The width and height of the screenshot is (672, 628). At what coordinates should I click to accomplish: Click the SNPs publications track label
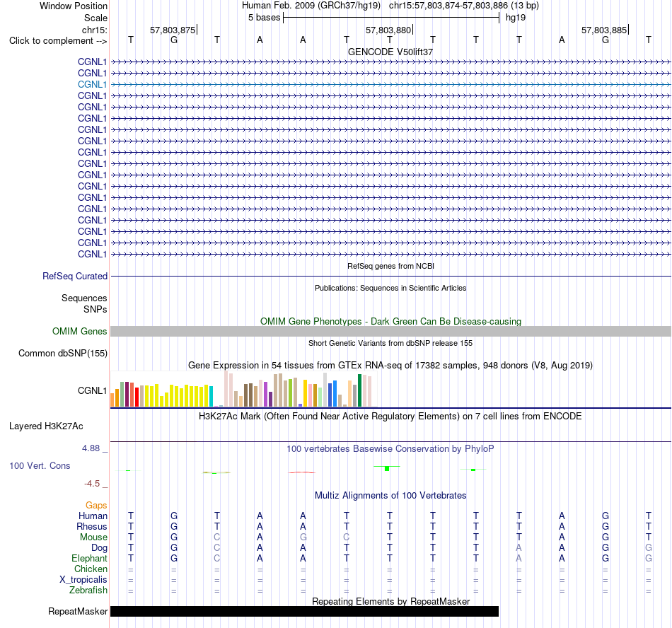pos(95,309)
